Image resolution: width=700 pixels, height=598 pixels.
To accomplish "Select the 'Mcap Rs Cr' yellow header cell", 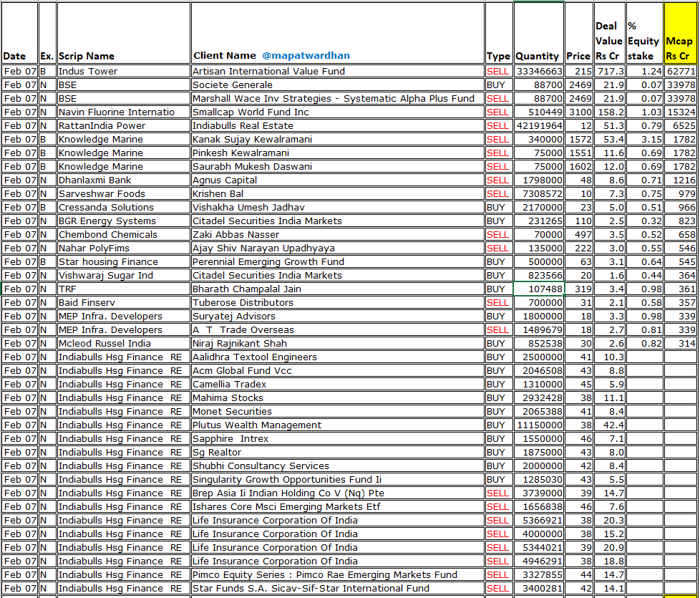I will click(681, 33).
